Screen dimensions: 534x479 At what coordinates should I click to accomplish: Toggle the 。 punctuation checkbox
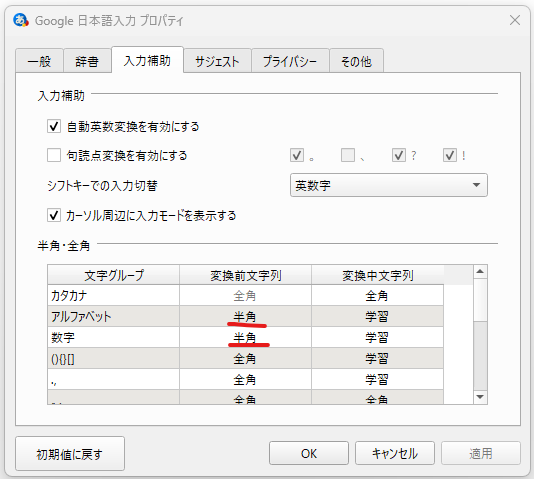297,155
